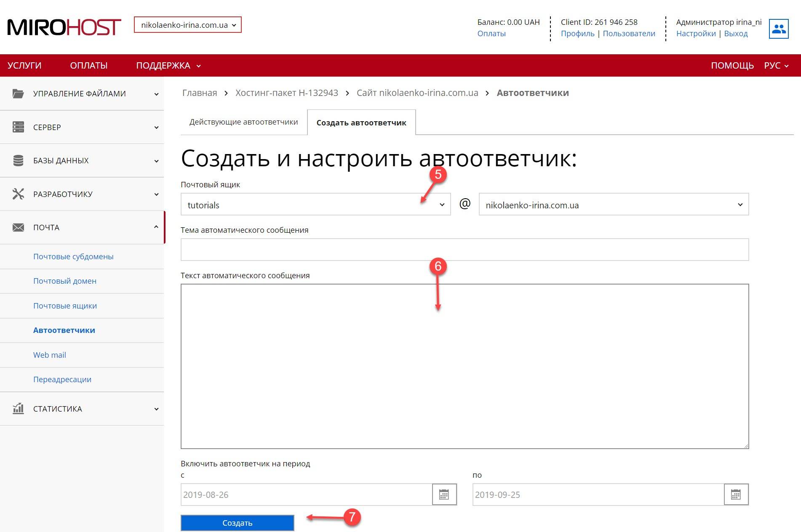
Task: Open ПОМОЩЬ in the top menu
Action: pos(732,66)
